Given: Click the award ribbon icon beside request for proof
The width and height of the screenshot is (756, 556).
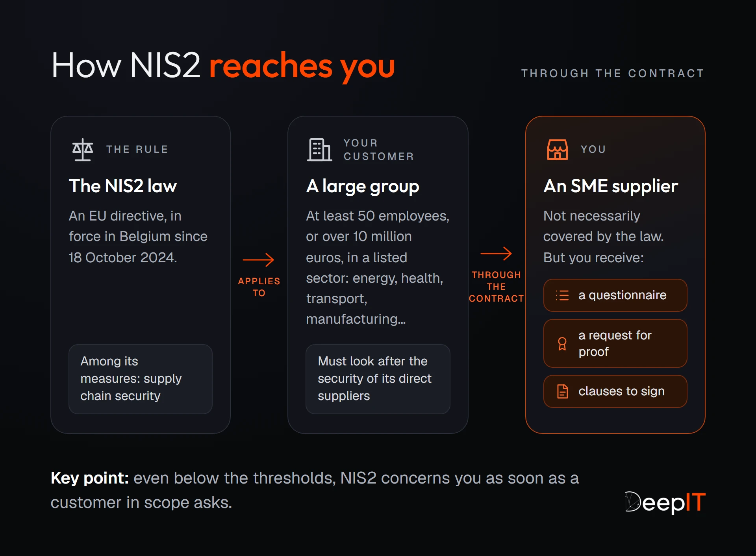Looking at the screenshot, I should 562,344.
